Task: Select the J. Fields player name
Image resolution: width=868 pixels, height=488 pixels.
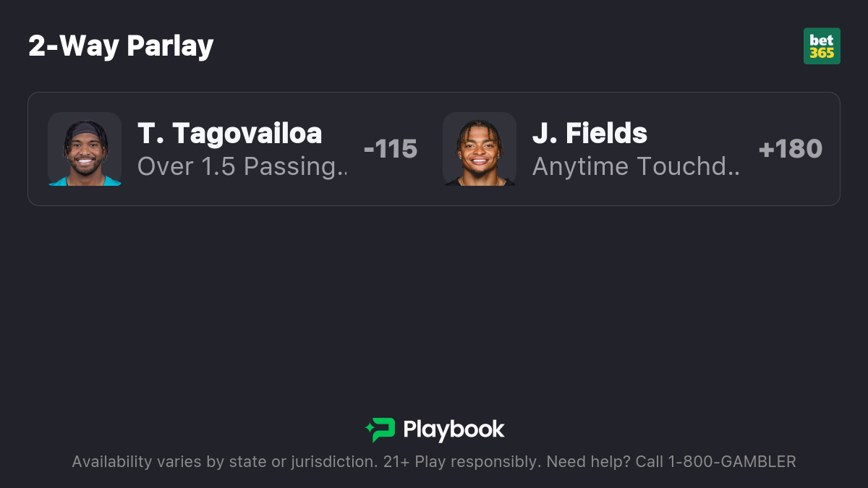Action: [590, 134]
